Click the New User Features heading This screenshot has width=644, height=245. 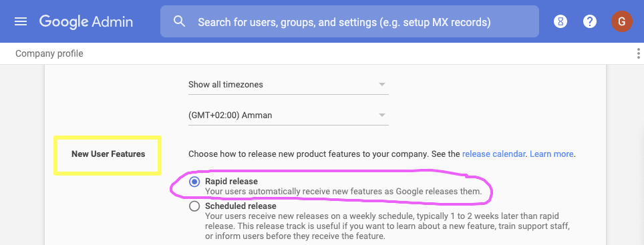point(108,154)
